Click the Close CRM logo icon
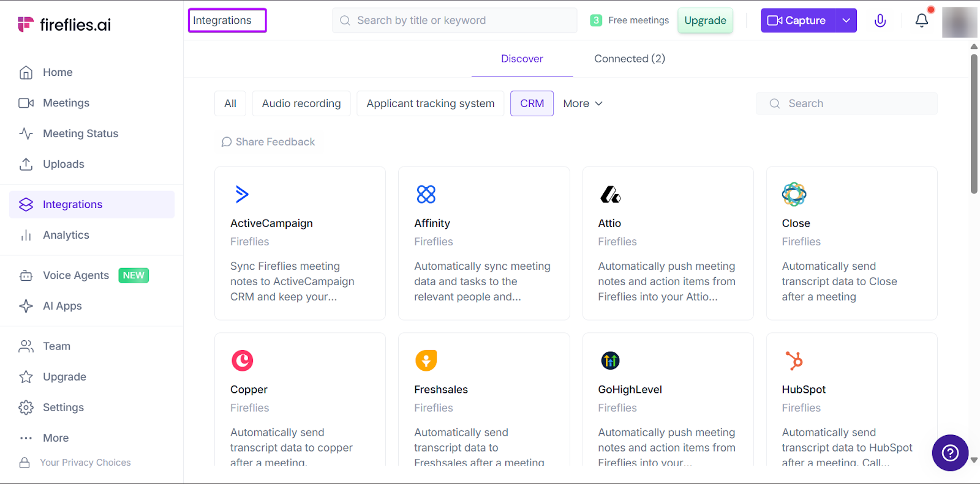980x484 pixels. tap(794, 194)
